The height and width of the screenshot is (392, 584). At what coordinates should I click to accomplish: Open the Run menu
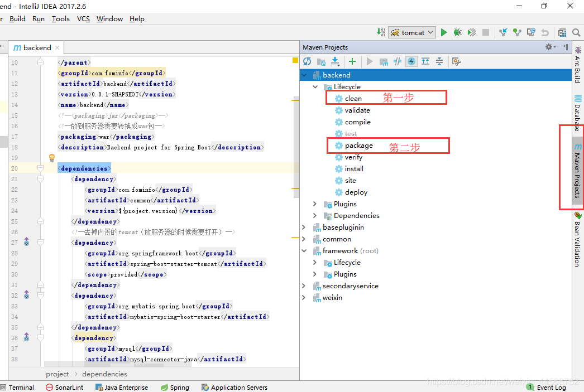tap(39, 18)
